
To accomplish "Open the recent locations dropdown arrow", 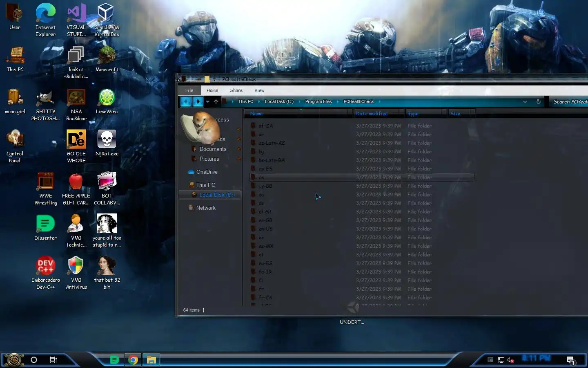I will 207,102.
